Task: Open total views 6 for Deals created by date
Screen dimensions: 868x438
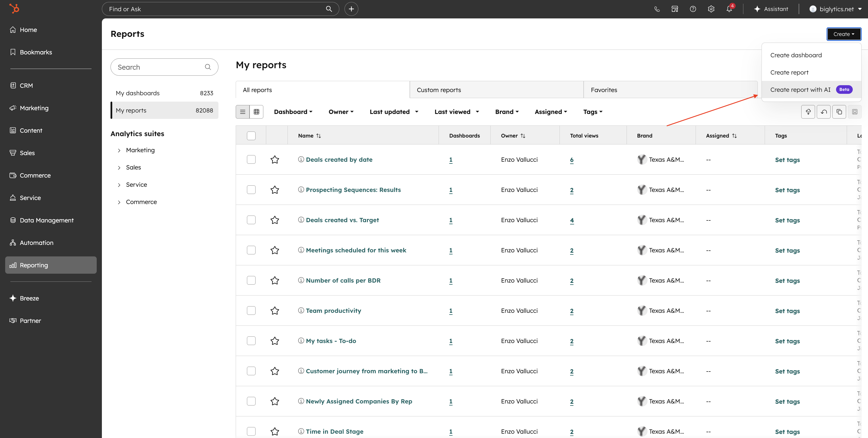Action: pos(572,160)
